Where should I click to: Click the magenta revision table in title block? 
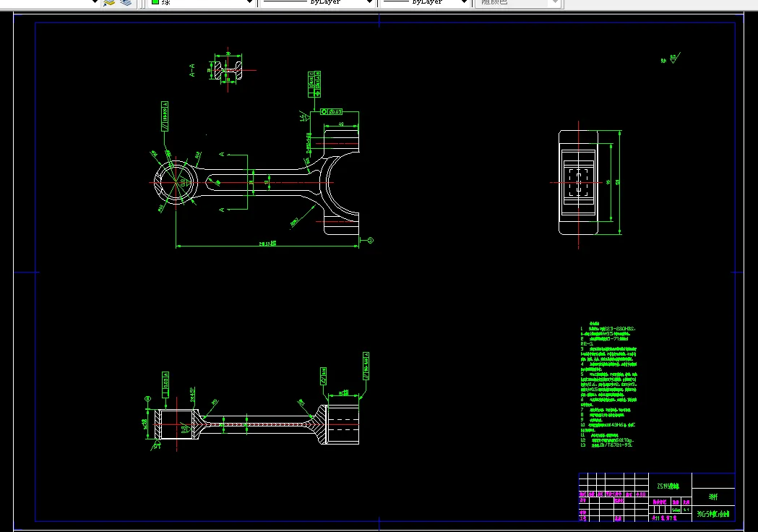pos(613,505)
